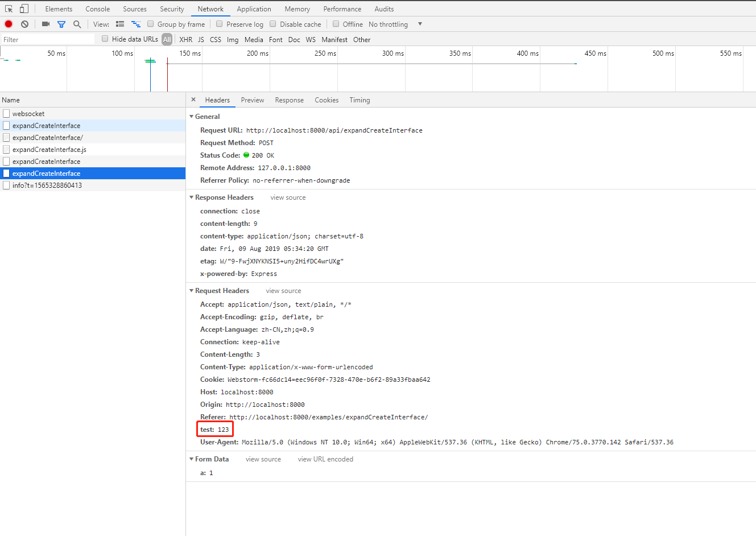
Task: Check Hide data URLs
Action: 105,39
